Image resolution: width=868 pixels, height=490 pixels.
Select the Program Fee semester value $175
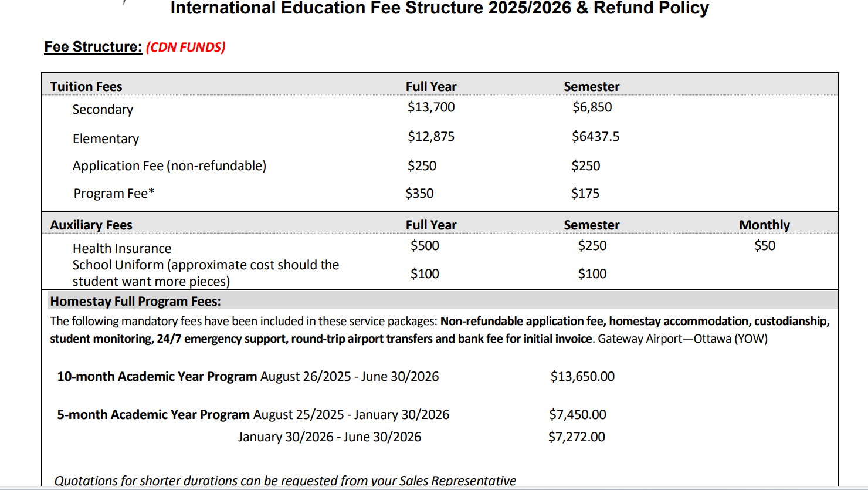(x=585, y=193)
